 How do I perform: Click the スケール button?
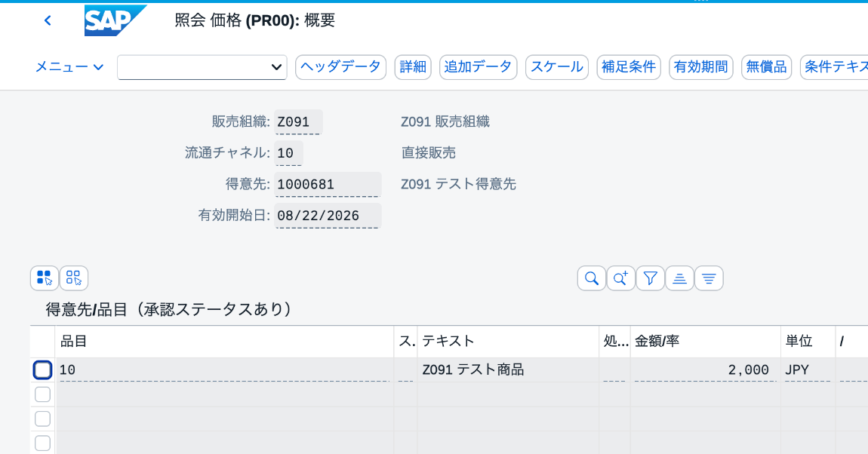click(x=557, y=67)
